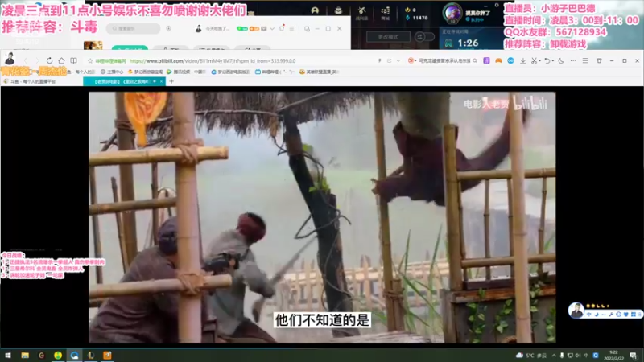Image resolution: width=644 pixels, height=362 pixels.
Task: Expand the music app account dropdown arrow
Action: pos(272,29)
